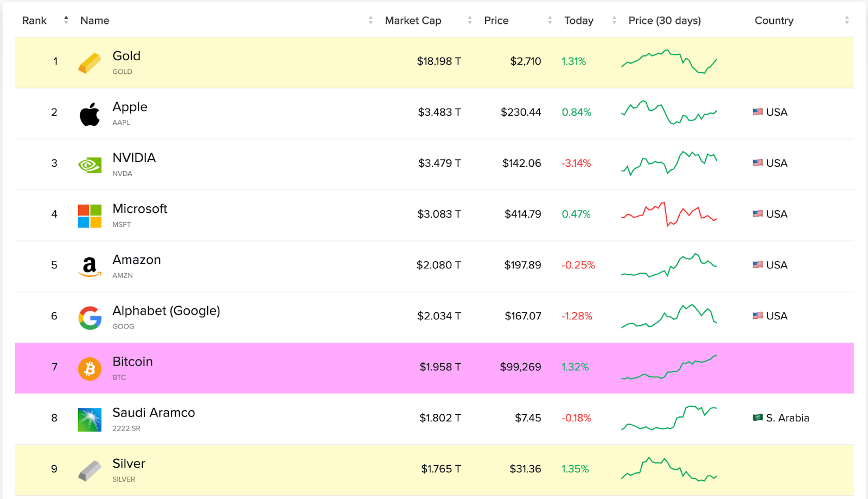Click Gold's 30-day price chart

(669, 61)
